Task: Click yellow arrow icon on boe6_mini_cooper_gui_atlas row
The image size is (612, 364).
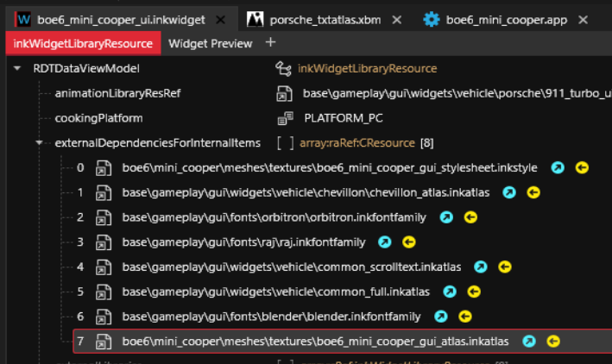Action: 553,342
